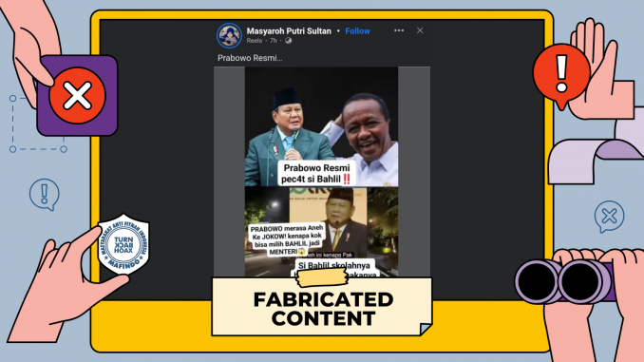Screen dimensions: 644x362
Task: Click the 7h post timestamp
Action: click(274, 41)
